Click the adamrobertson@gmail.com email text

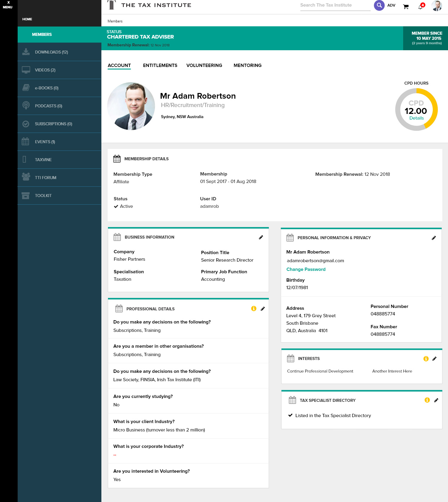pyautogui.click(x=315, y=261)
